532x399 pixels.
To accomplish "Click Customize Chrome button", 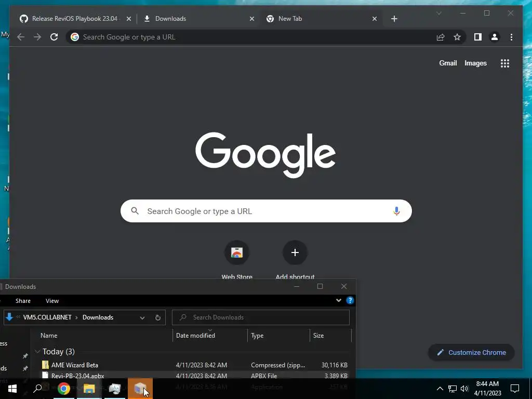I will pos(472,353).
